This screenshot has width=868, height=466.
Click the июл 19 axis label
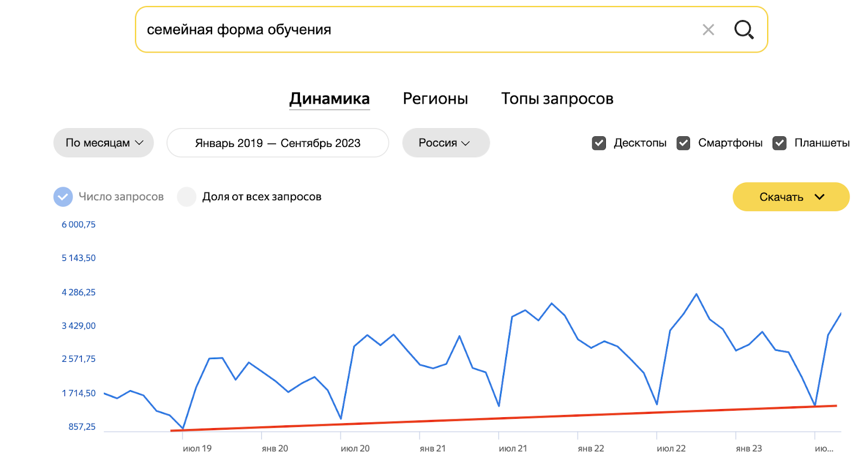click(197, 449)
